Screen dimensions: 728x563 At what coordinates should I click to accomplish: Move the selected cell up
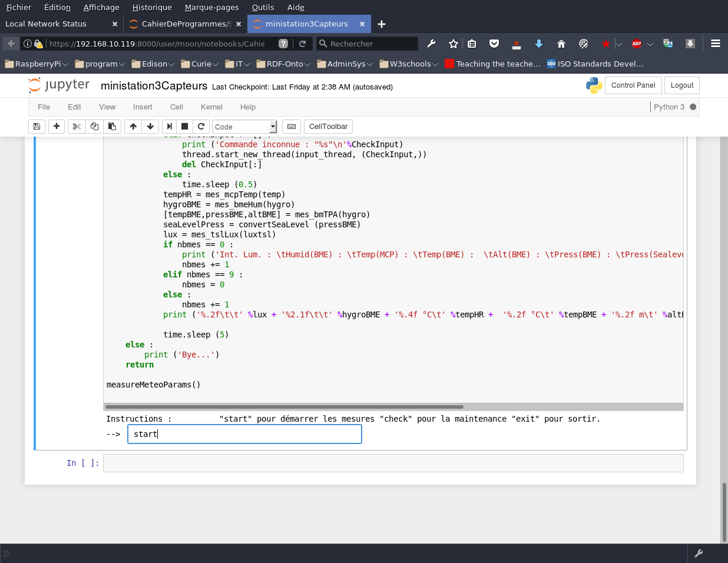pyautogui.click(x=133, y=127)
